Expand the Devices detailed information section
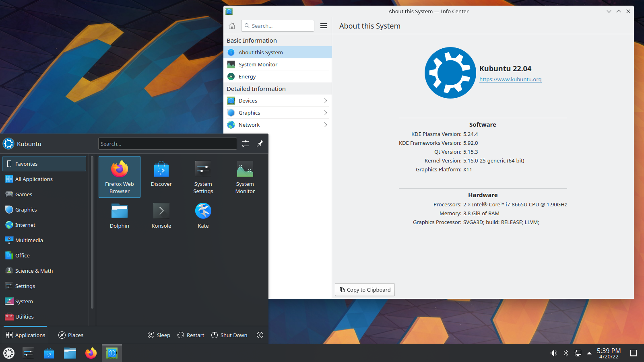Image resolution: width=644 pixels, height=362 pixels. (277, 100)
